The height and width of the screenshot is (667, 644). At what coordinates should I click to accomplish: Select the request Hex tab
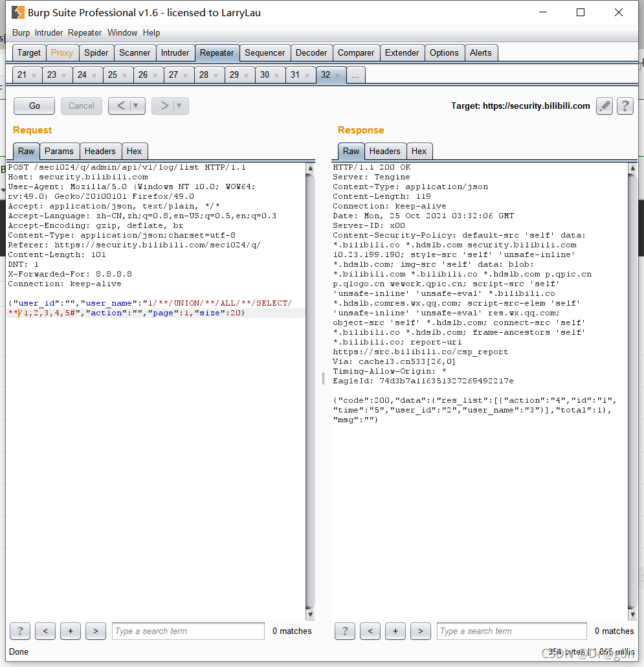pyautogui.click(x=135, y=151)
